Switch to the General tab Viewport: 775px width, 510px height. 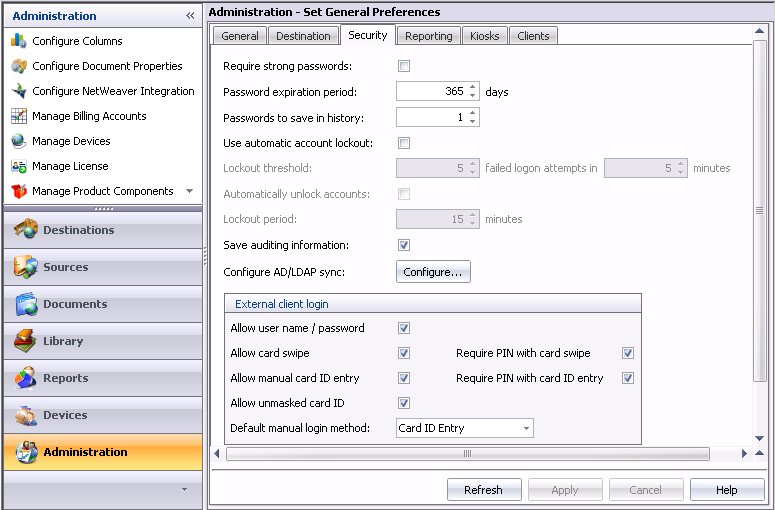click(x=240, y=36)
